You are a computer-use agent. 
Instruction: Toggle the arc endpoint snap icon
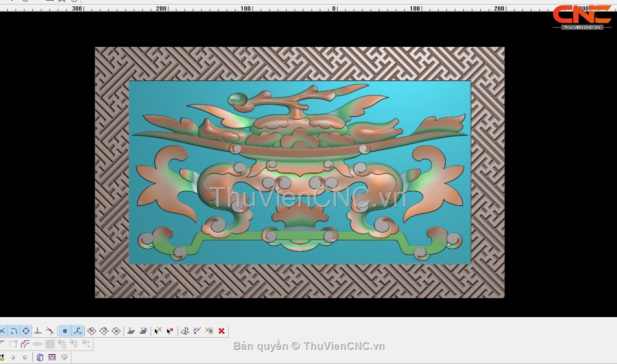click(14, 331)
